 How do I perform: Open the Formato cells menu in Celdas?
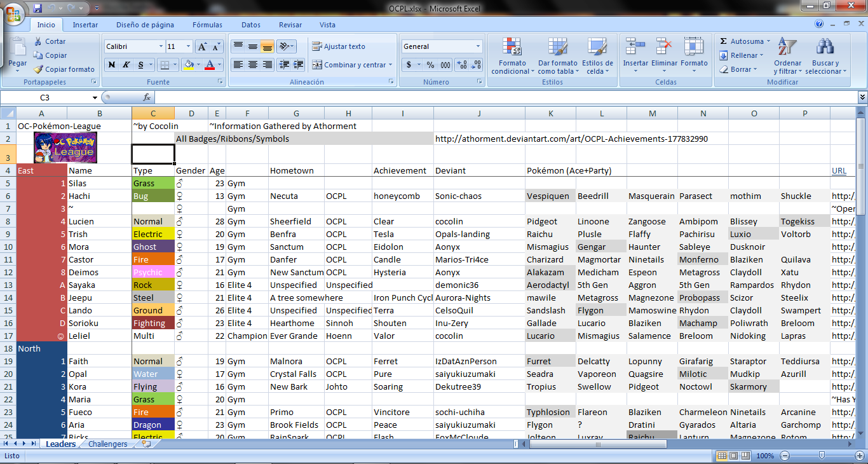pyautogui.click(x=694, y=56)
